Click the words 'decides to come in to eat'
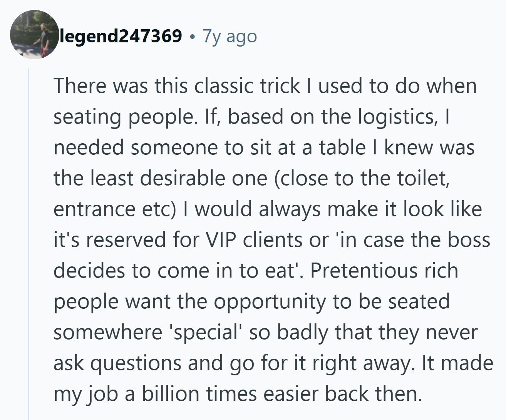The image size is (506, 420). [x=173, y=270]
